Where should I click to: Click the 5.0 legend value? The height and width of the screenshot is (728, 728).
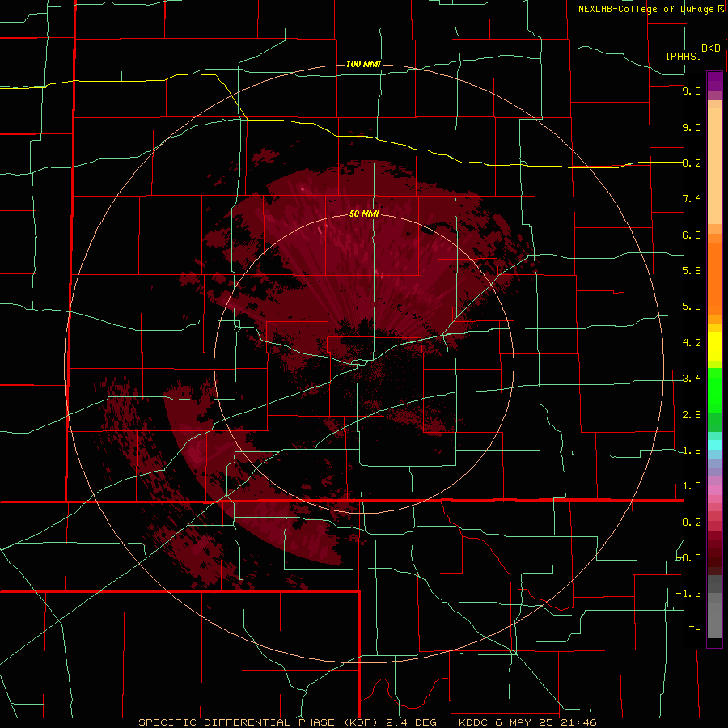click(692, 307)
